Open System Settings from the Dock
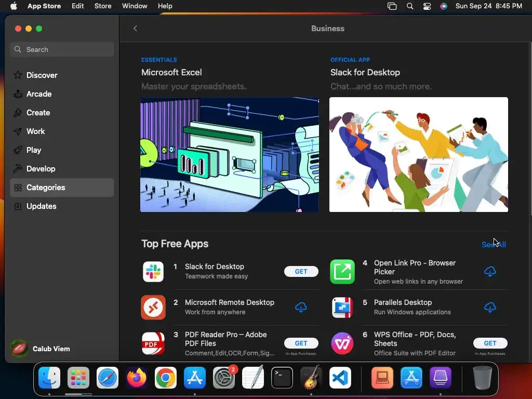This screenshot has width=532, height=399. (224, 378)
